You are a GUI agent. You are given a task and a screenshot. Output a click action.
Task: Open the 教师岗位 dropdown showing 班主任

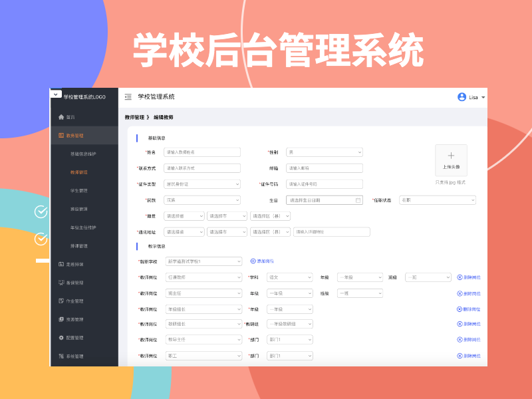coord(203,293)
